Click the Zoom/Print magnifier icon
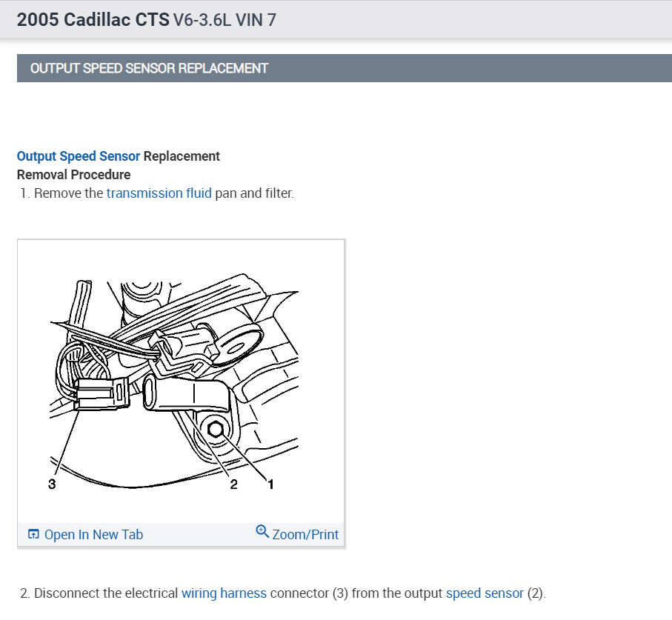This screenshot has width=672, height=620. [x=262, y=531]
